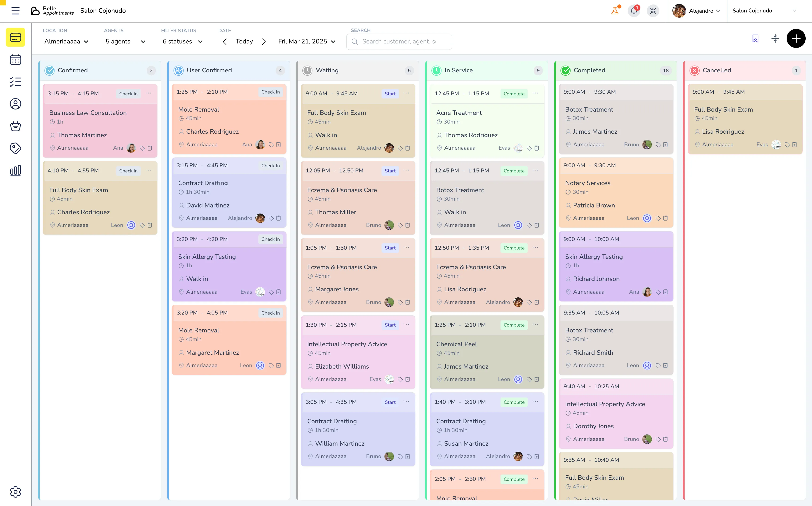Expand the '6 statuses' filter dropdown
This screenshot has height=506, width=812.
pos(182,42)
